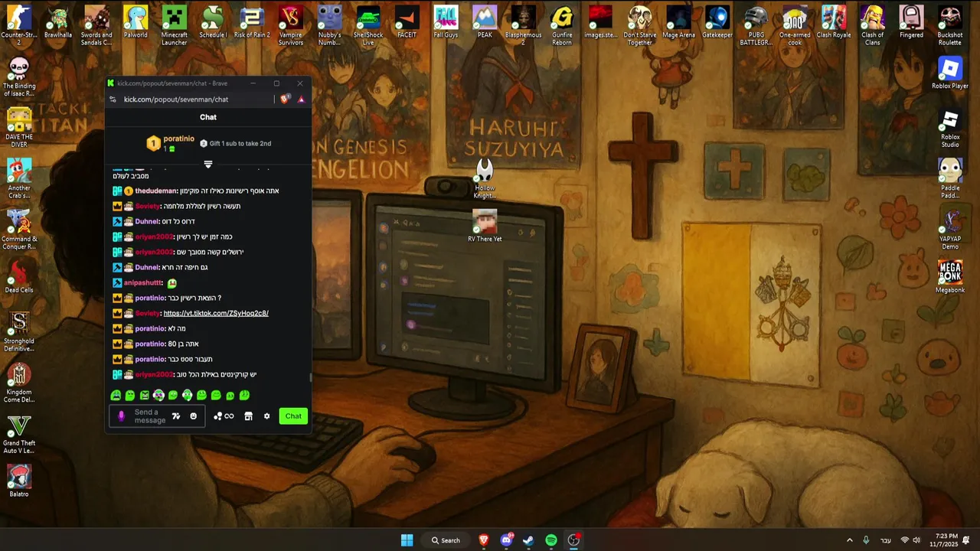The width and height of the screenshot is (980, 551).
Task: Click the green Chat send button
Action: click(x=293, y=416)
